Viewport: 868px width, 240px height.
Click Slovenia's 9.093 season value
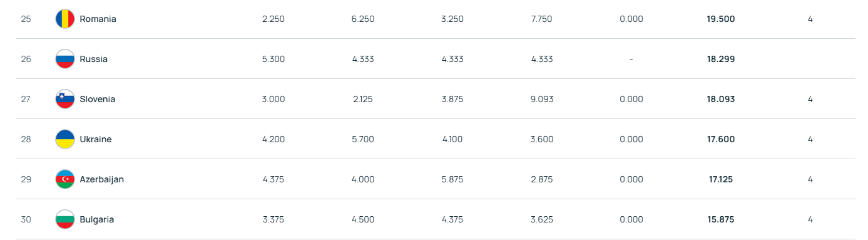click(541, 99)
